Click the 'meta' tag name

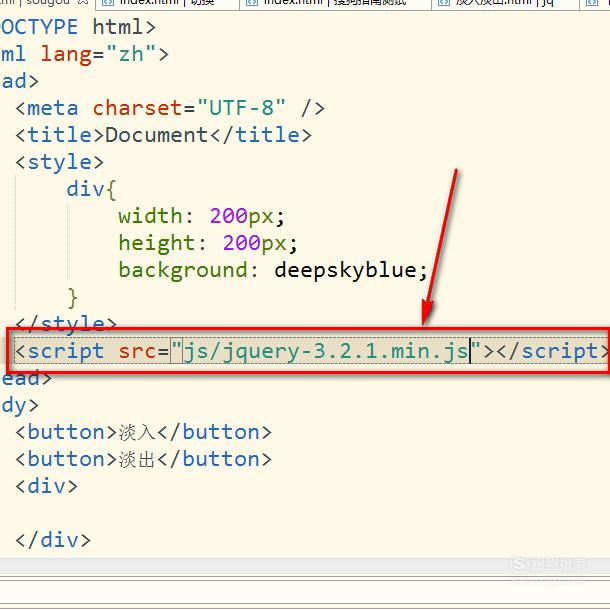coord(53,108)
